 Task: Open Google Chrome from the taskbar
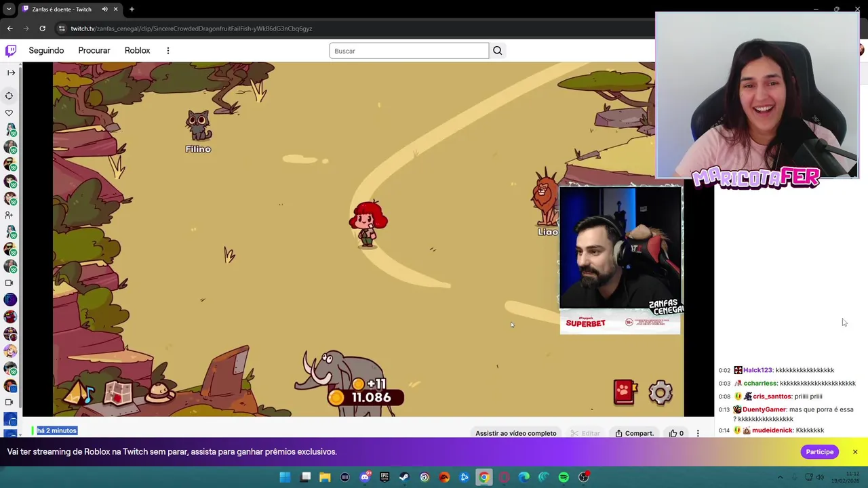pyautogui.click(x=484, y=477)
